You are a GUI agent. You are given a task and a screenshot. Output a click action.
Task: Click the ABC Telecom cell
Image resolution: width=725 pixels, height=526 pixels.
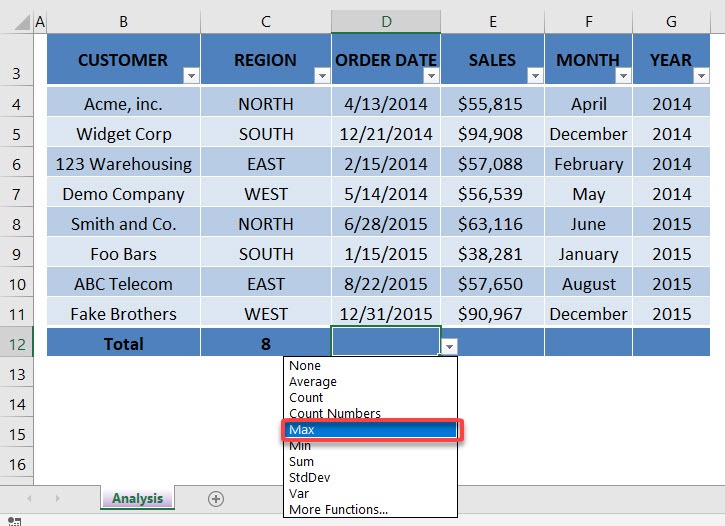pyautogui.click(x=123, y=284)
